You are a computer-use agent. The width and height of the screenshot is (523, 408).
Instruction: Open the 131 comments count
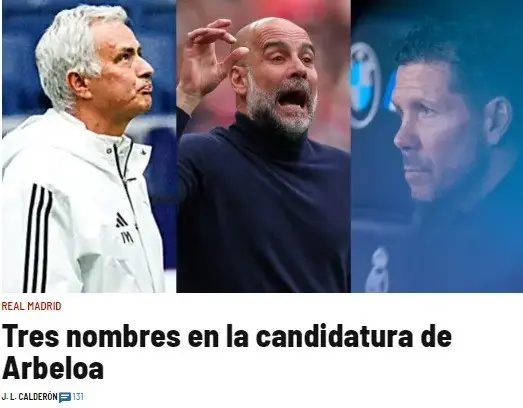78,397
